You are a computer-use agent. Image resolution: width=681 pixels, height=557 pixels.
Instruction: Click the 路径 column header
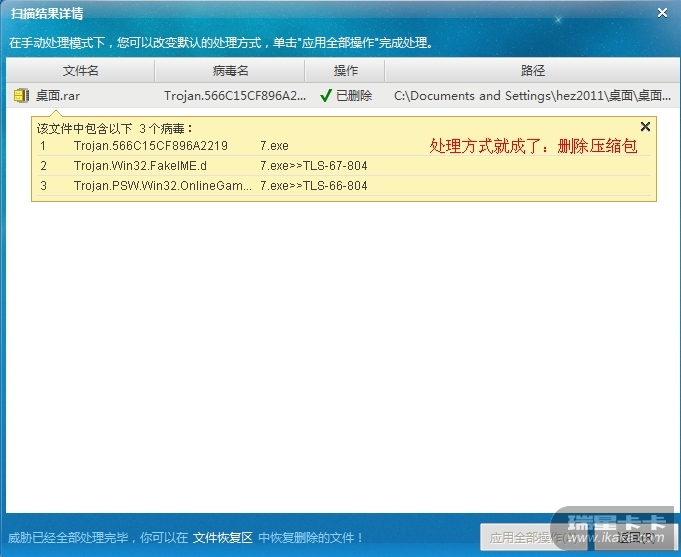532,70
